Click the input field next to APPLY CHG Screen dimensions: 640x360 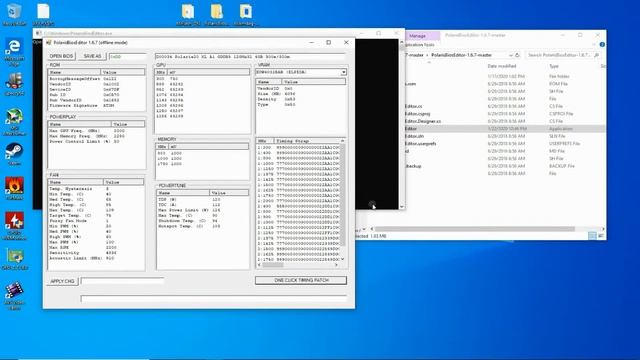coord(122,281)
